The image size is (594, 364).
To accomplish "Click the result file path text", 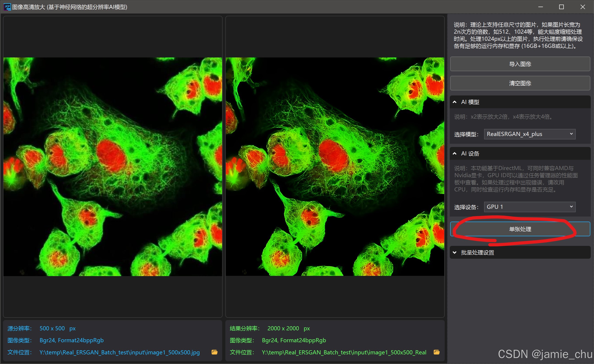I will [x=344, y=352].
